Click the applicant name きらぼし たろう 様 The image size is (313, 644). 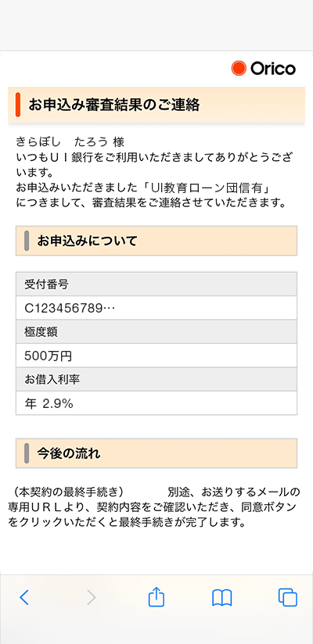[70, 142]
